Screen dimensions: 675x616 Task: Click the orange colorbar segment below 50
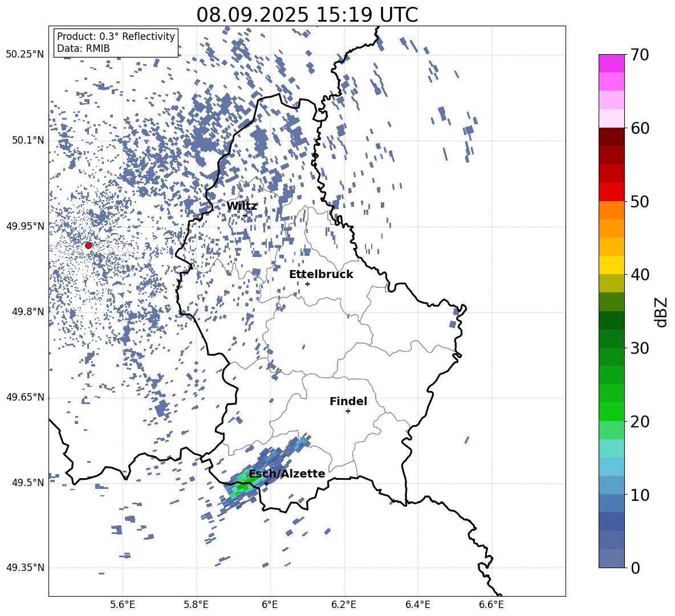(x=612, y=210)
